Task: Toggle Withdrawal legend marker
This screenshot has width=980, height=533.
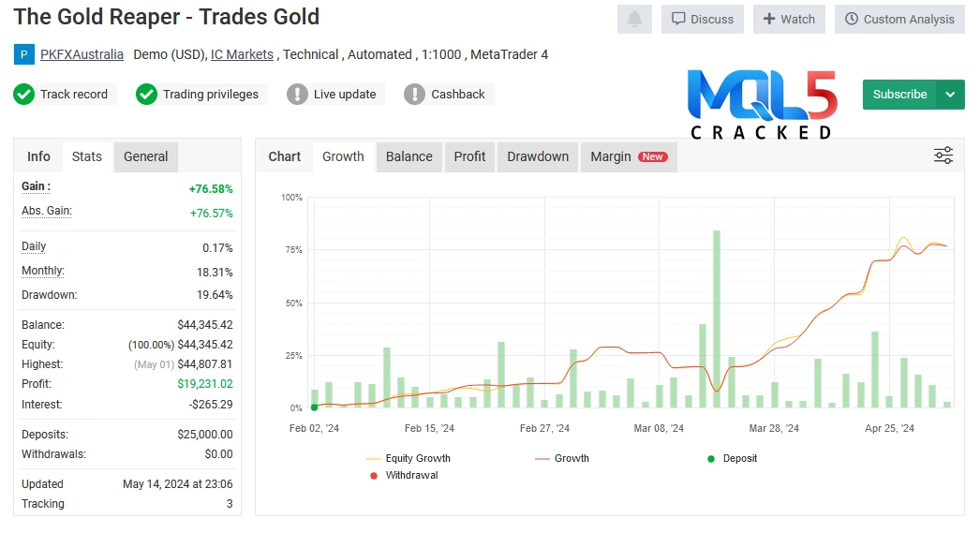Action: (404, 475)
